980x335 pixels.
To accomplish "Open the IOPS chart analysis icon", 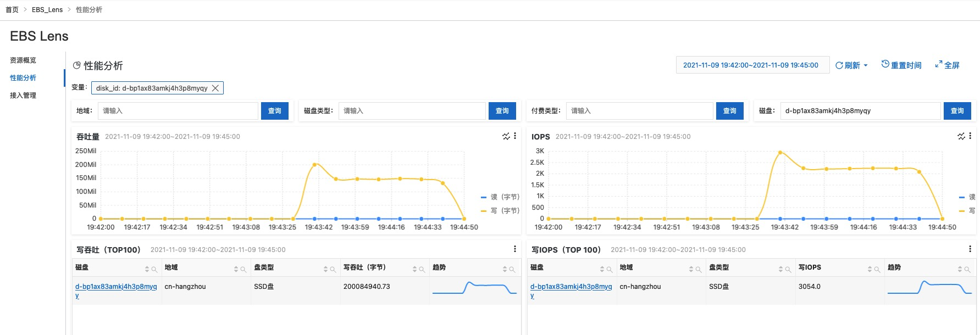I will coord(961,136).
